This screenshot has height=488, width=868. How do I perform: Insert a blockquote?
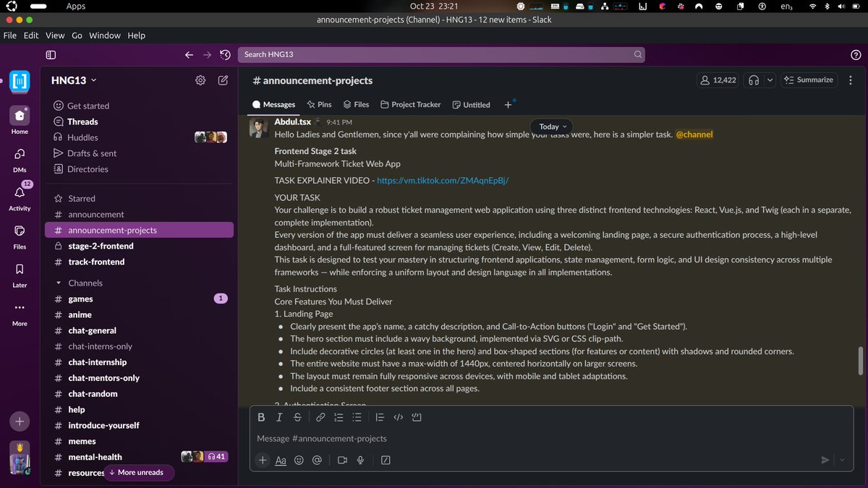point(380,417)
